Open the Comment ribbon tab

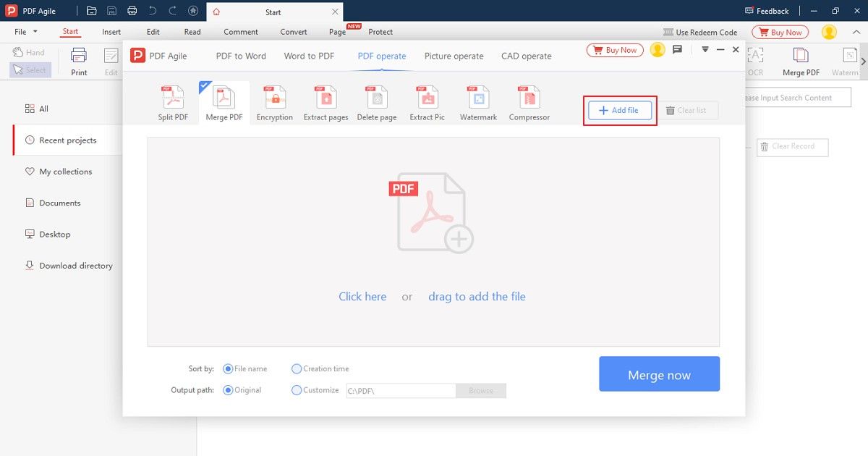[241, 32]
